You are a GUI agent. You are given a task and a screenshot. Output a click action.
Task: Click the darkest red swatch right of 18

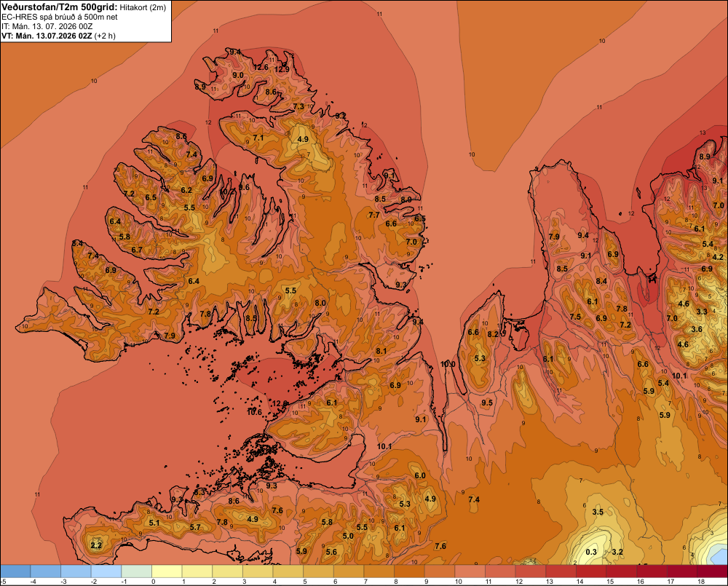point(713,571)
